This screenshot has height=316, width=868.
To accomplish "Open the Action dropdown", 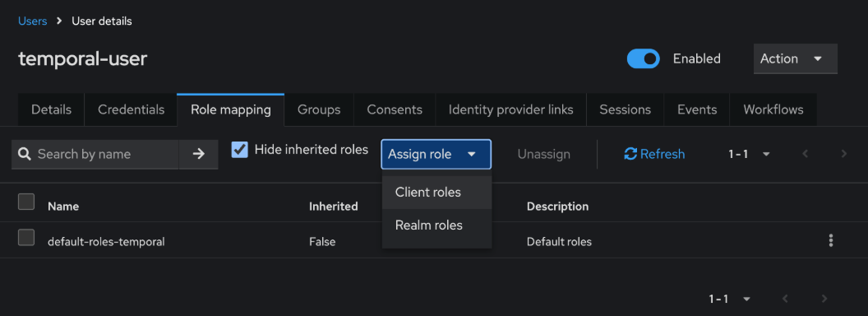I will tap(796, 58).
